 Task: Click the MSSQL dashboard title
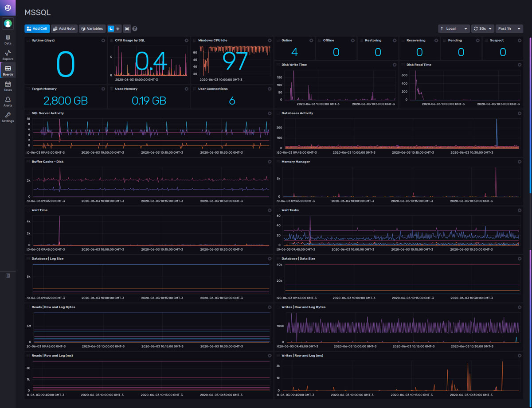click(x=37, y=12)
